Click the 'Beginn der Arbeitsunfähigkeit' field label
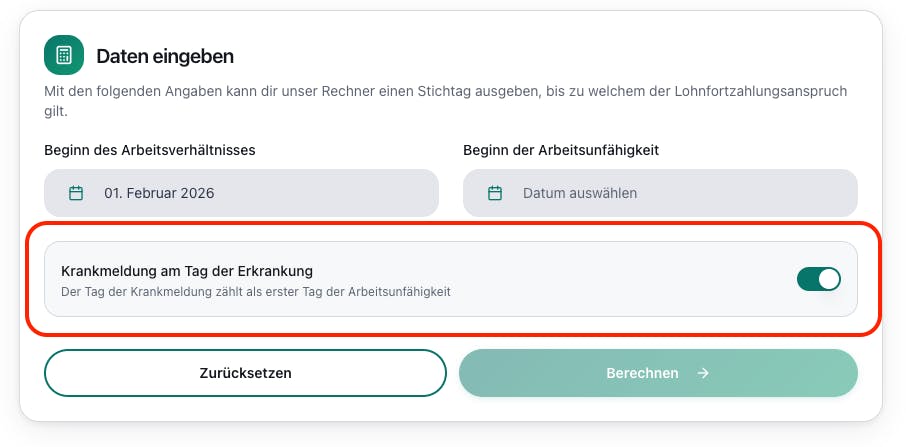The width and height of the screenshot is (906, 447). pos(561,150)
